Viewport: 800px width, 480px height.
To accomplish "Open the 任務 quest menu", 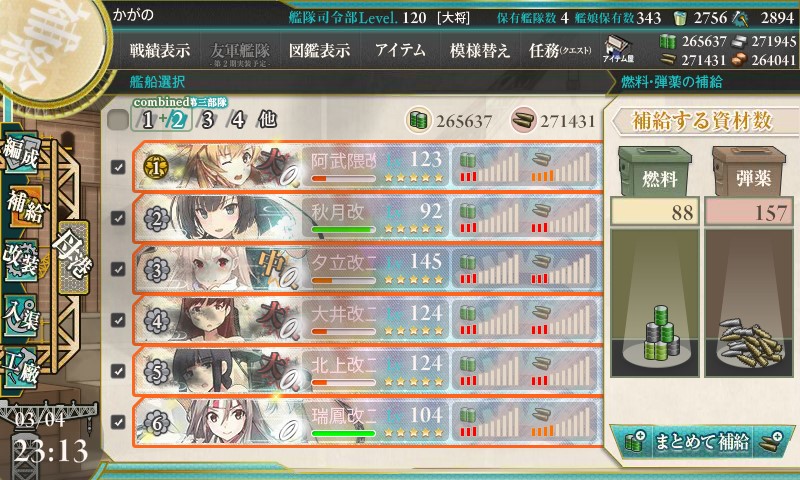I will tap(560, 50).
